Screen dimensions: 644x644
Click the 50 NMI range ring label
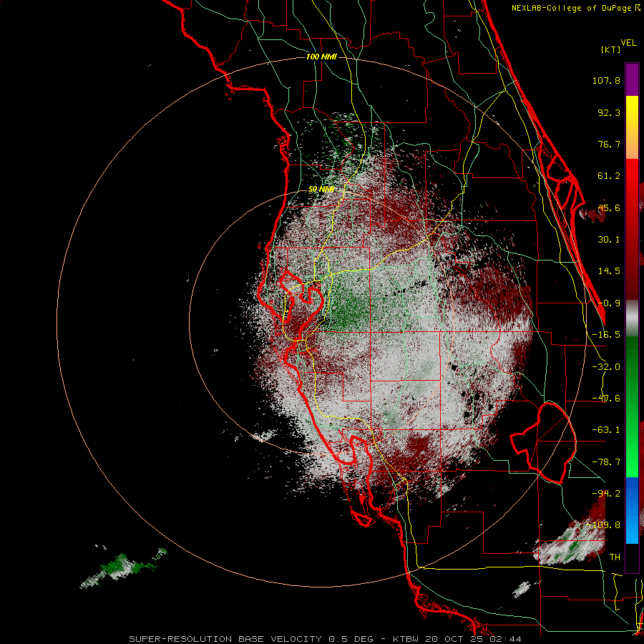click(321, 190)
